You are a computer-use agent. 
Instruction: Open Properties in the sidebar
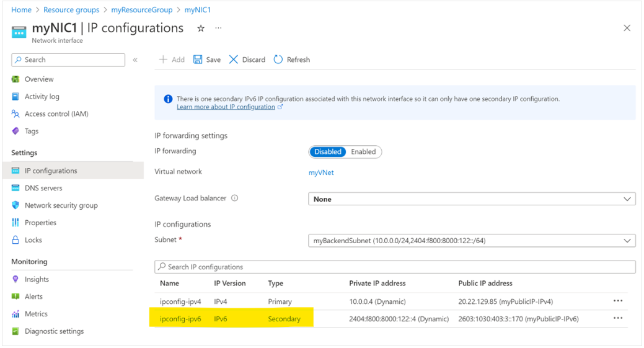[40, 223]
